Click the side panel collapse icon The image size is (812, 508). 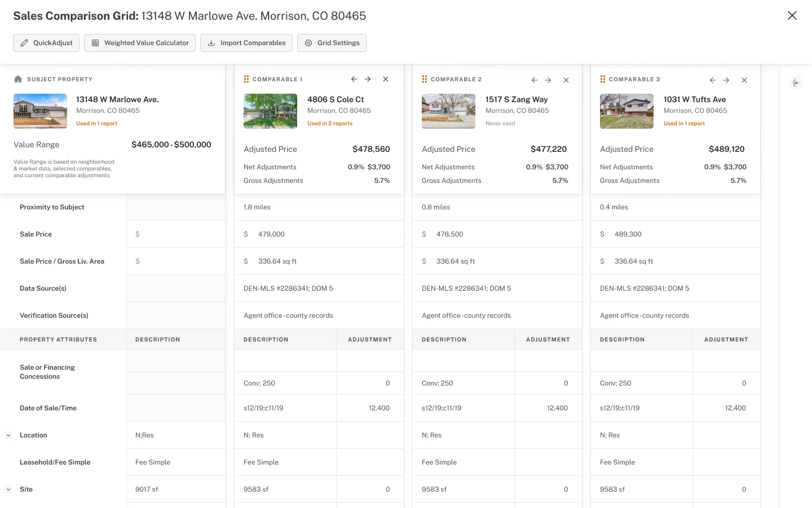tap(796, 83)
